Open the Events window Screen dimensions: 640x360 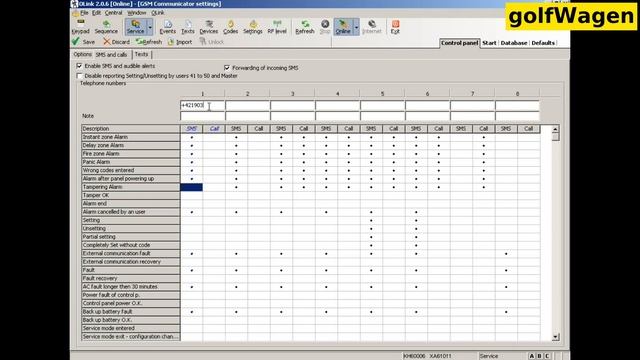coord(167,27)
